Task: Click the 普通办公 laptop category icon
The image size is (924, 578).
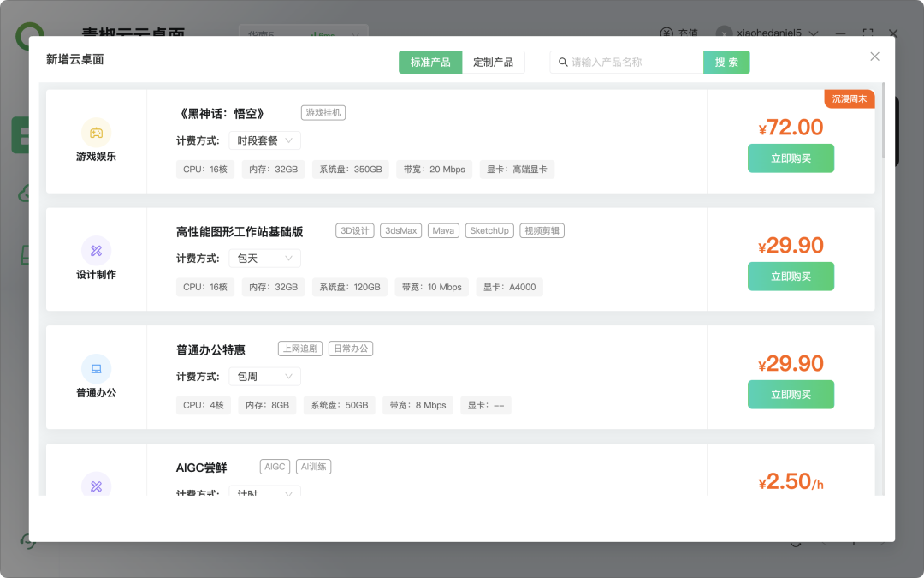Action: click(x=96, y=368)
